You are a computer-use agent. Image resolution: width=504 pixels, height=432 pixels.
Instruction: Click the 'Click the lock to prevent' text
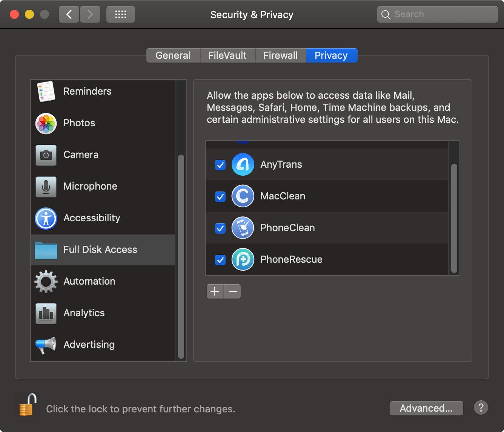(x=140, y=409)
